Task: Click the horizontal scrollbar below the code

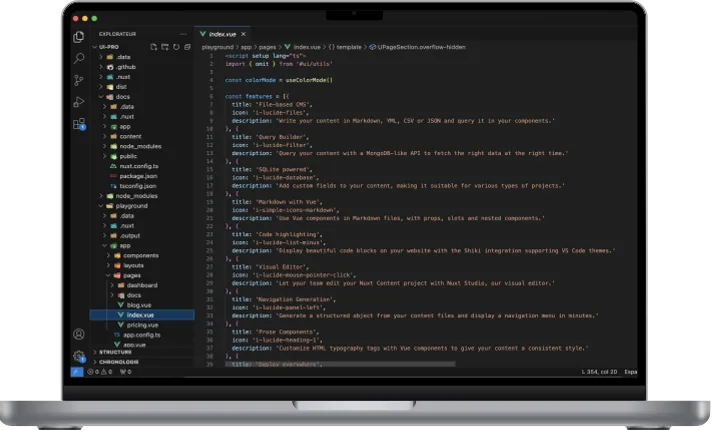Action: click(x=340, y=364)
